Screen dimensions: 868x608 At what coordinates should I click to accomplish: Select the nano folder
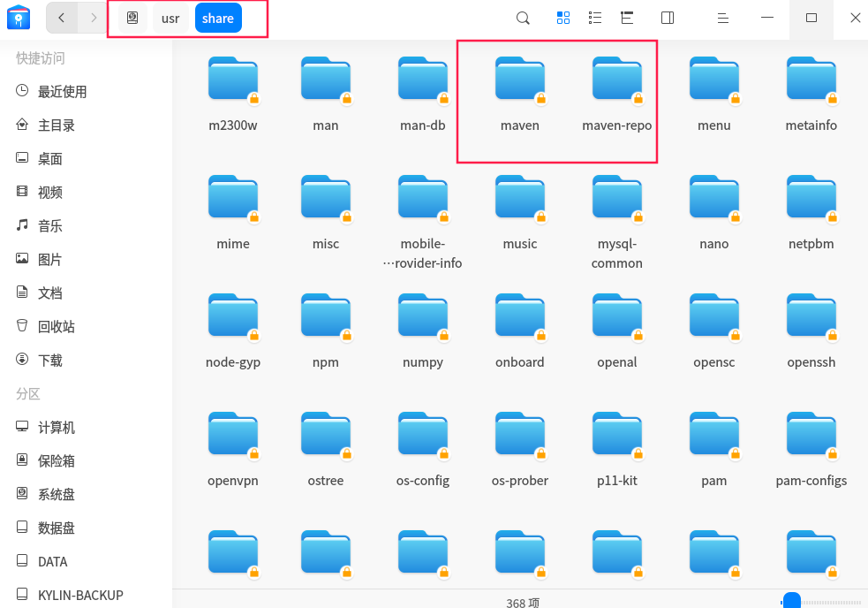tap(714, 213)
